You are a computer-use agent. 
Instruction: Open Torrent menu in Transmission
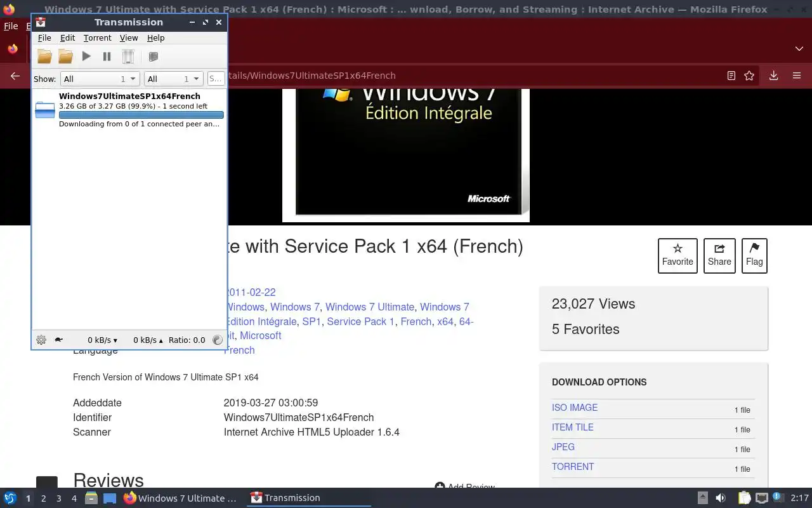(x=97, y=38)
